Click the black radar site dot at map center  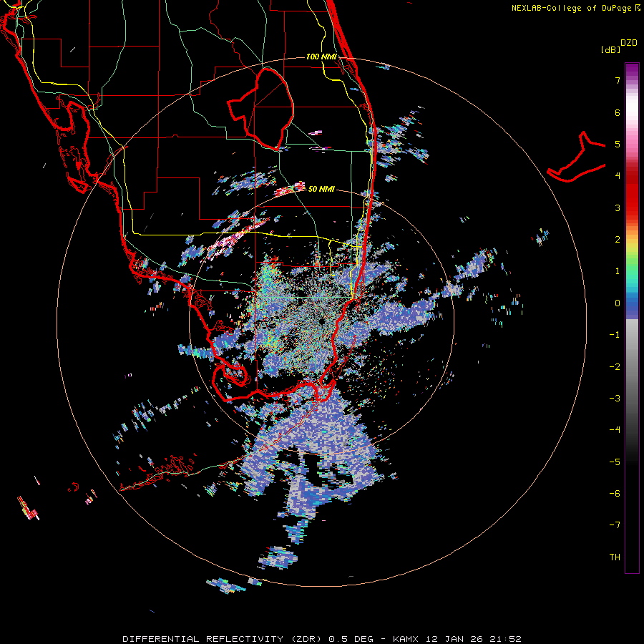[321, 321]
